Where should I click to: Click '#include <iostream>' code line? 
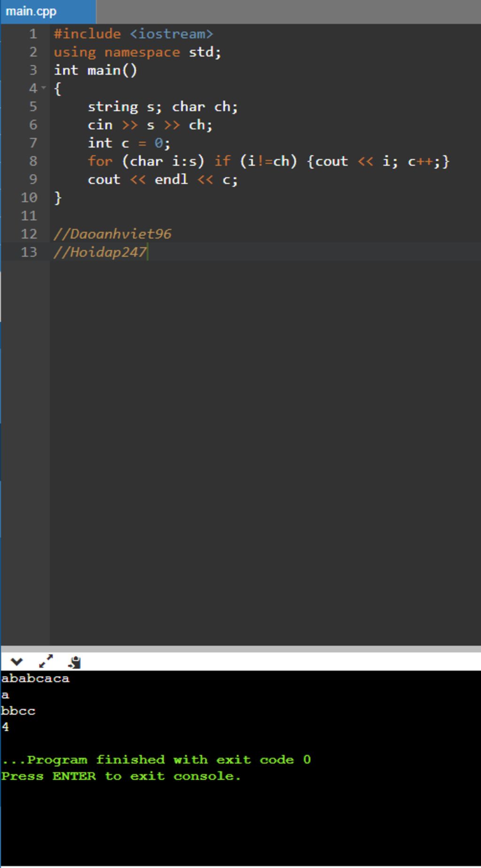(133, 34)
